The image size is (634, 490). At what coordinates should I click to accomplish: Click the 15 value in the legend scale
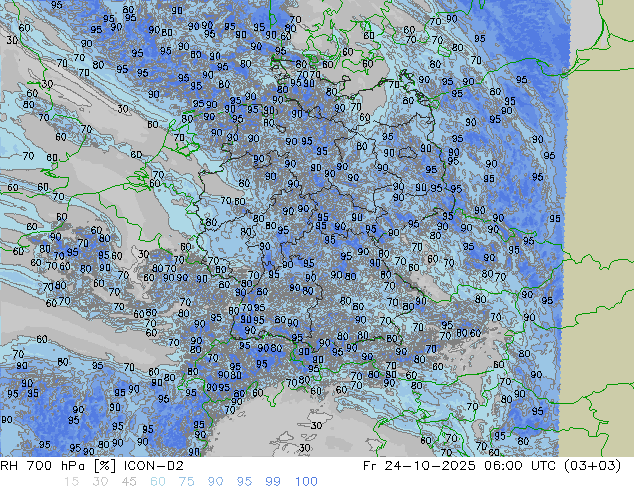tap(70, 482)
